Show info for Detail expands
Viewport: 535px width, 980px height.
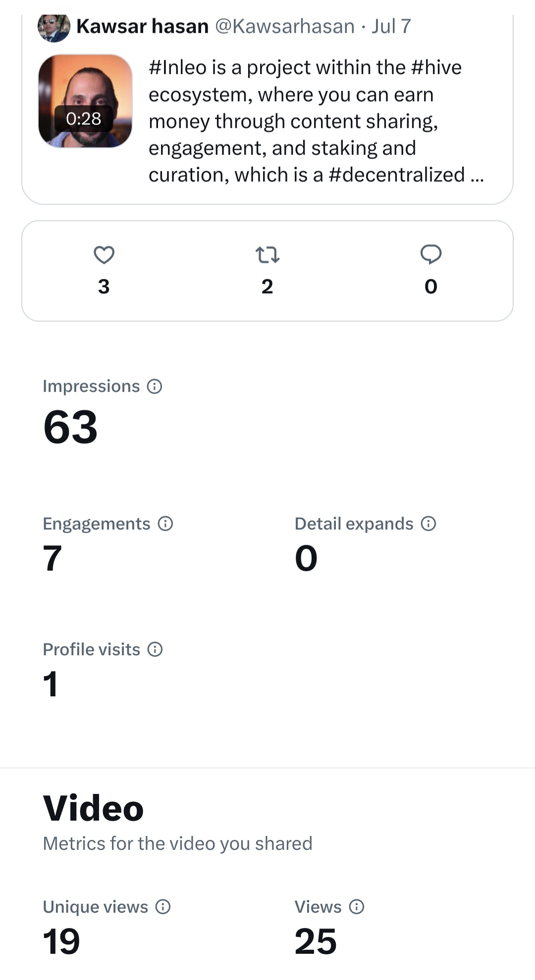[428, 524]
